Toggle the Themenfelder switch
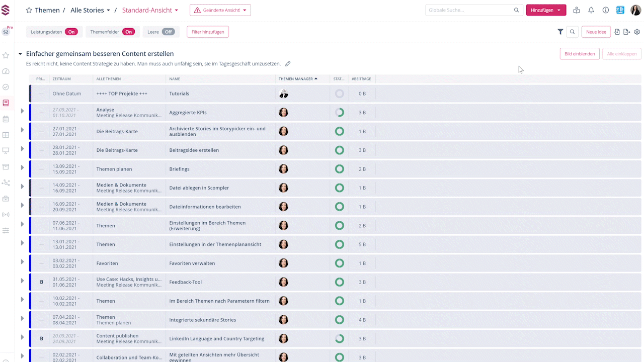The width and height of the screenshot is (644, 362). tap(128, 32)
